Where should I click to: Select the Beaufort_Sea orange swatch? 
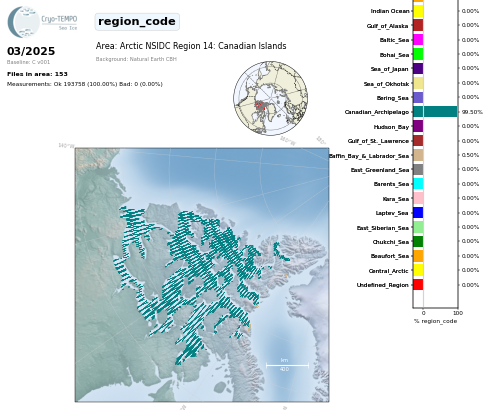click(418, 256)
